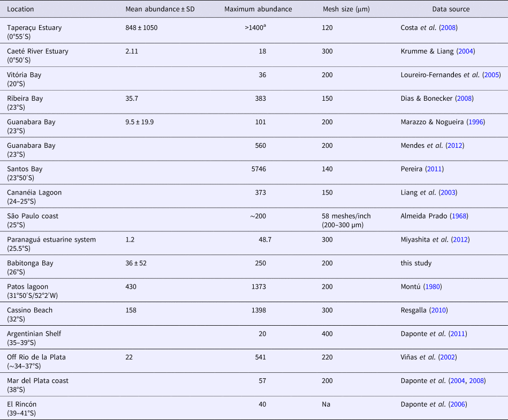Follow the Resgalla 2010 reference link

(x=442, y=311)
